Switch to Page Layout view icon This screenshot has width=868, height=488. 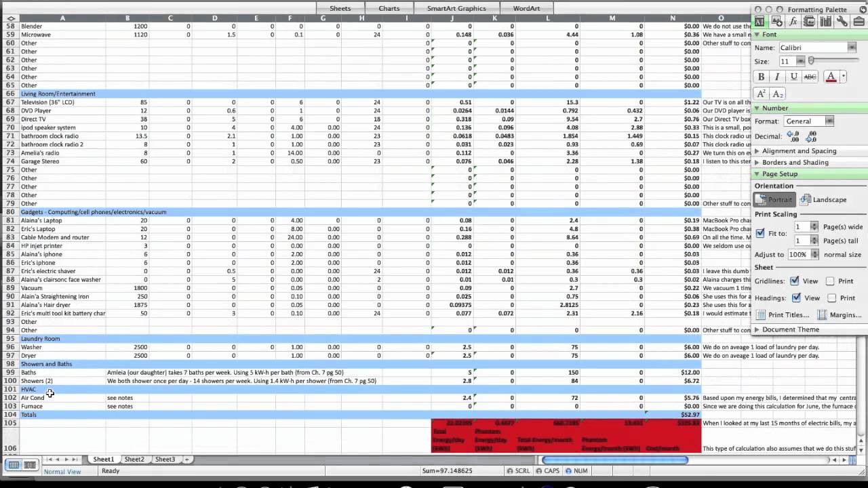pyautogui.click(x=30, y=464)
